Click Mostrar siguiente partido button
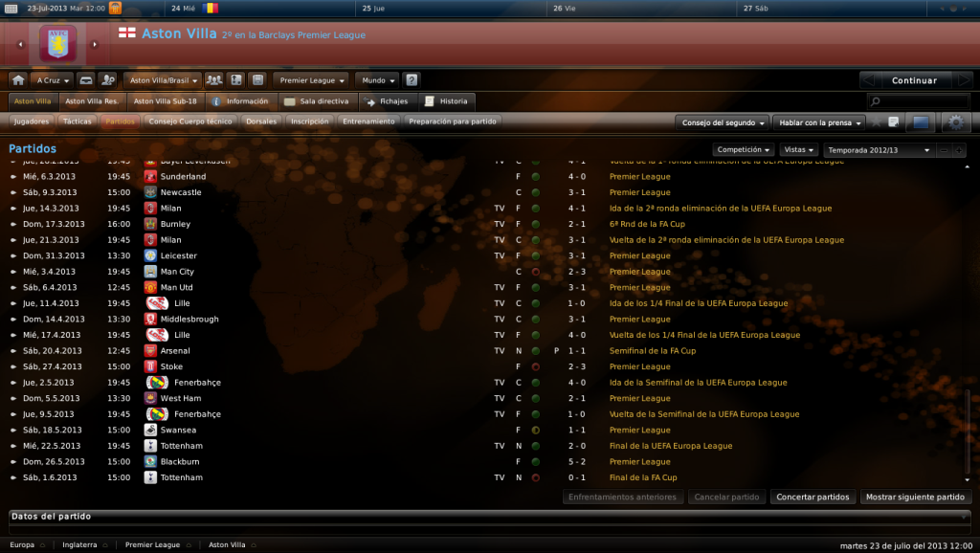Image resolution: width=980 pixels, height=553 pixels. pos(915,497)
